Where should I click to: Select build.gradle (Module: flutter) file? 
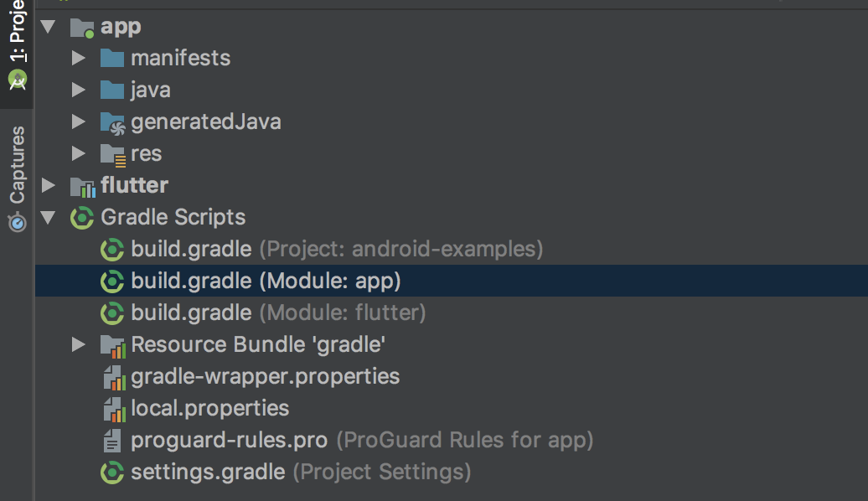[x=278, y=313]
